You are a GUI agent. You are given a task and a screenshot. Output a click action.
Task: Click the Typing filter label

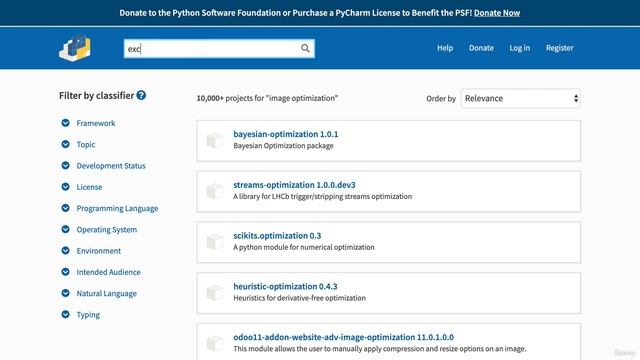[x=88, y=315]
